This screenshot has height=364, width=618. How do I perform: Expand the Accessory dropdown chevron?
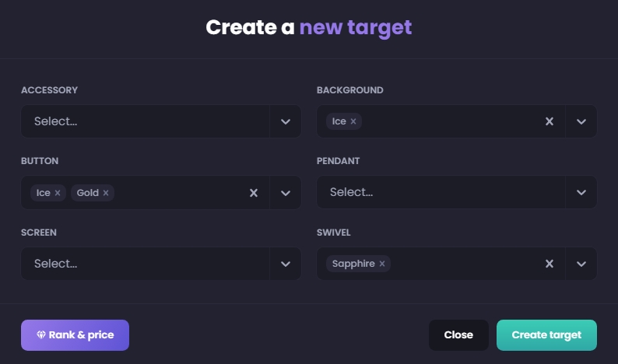(x=286, y=121)
